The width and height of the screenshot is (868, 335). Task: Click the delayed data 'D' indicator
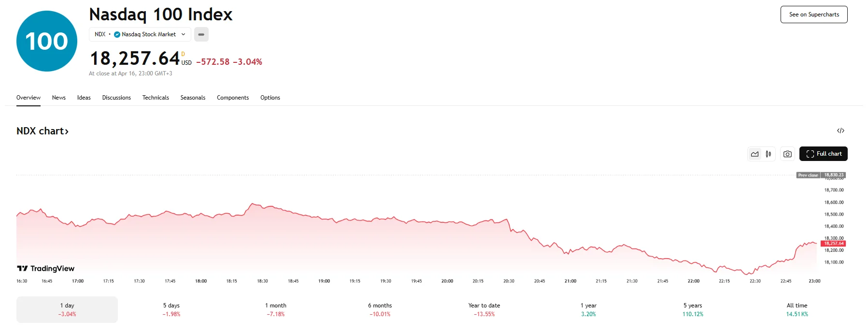pyautogui.click(x=183, y=54)
